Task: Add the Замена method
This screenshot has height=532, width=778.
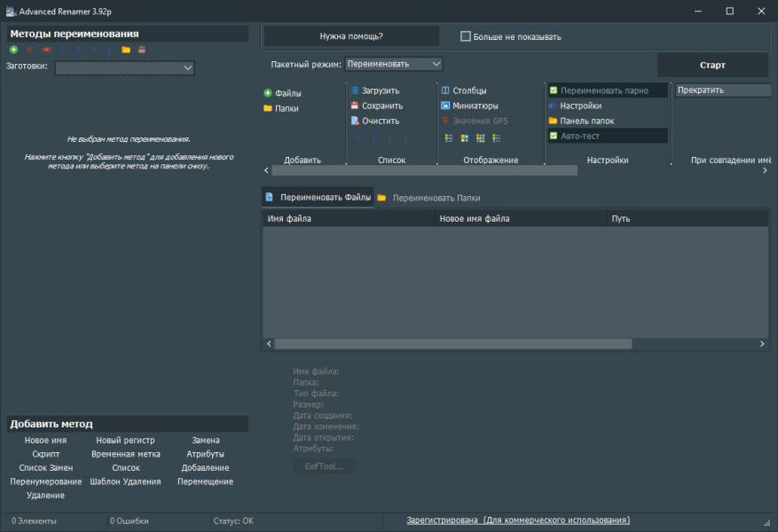Action: (x=206, y=441)
